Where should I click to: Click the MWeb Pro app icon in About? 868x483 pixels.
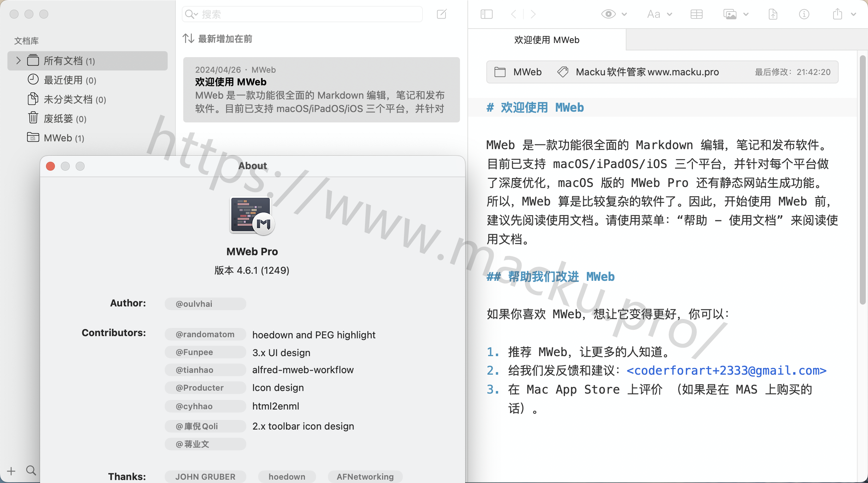point(252,216)
